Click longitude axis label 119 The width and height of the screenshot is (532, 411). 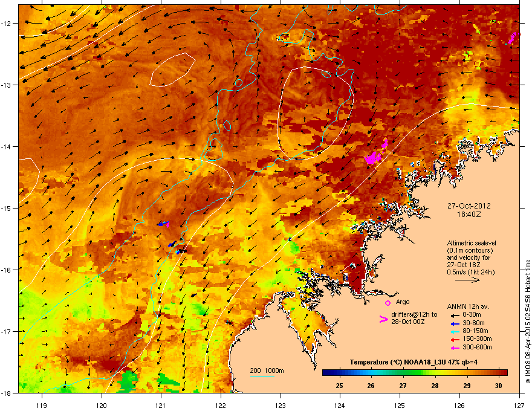(x=42, y=405)
